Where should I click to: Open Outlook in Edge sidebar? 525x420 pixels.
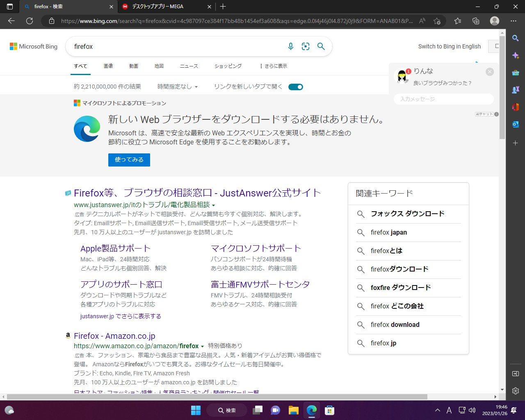(516, 124)
